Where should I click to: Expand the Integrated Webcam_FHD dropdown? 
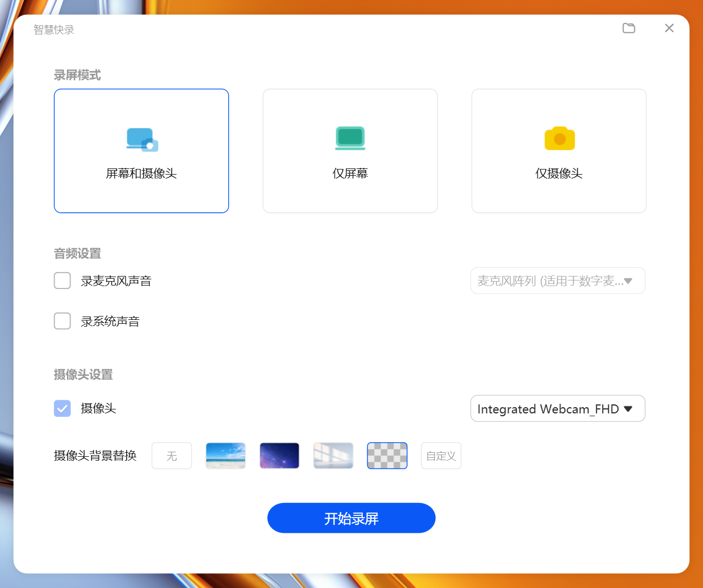pyautogui.click(x=557, y=408)
